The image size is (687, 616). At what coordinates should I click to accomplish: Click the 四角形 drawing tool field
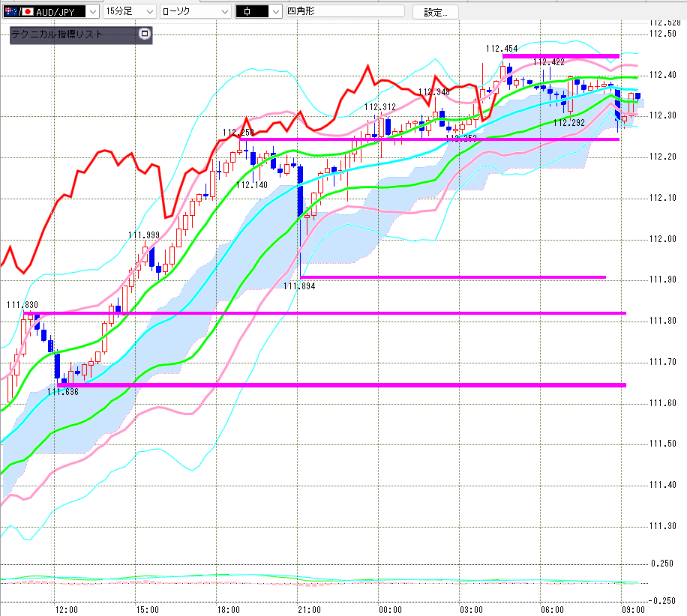pos(345,11)
